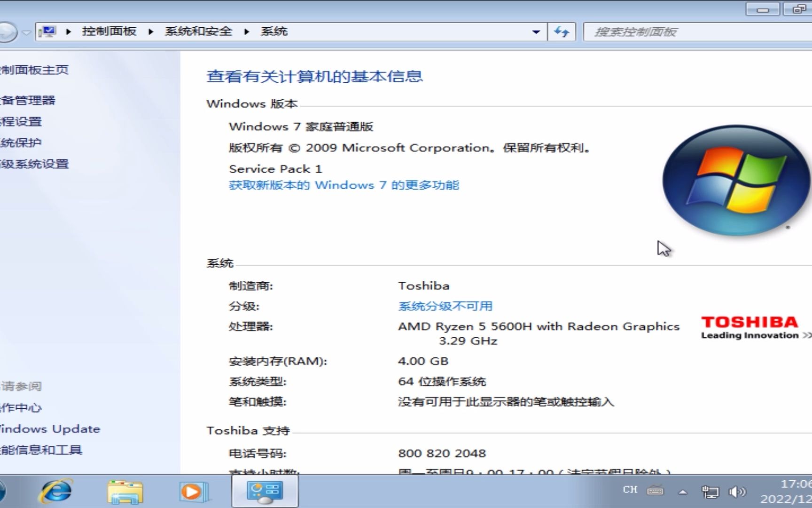Click the heading 查看有关计算机的基本信息

pyautogui.click(x=314, y=76)
